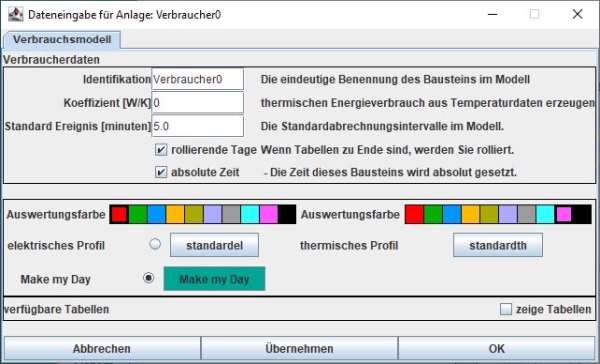600x364 pixels.
Task: Edit the Standard Ereignis minutes field
Action: (x=197, y=126)
